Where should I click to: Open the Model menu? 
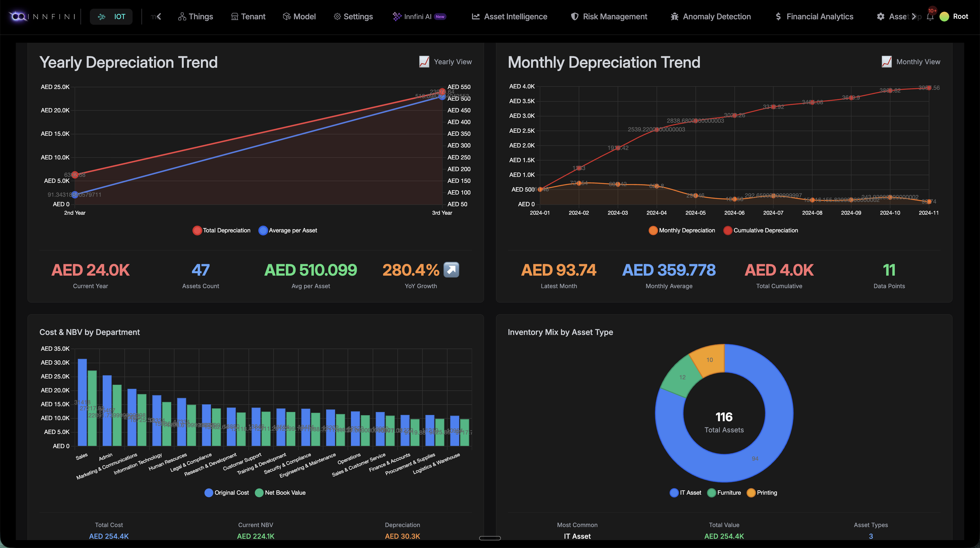click(x=299, y=16)
